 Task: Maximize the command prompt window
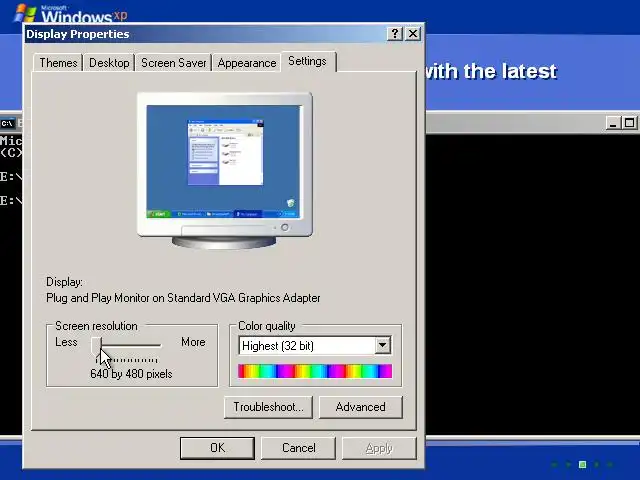point(629,123)
